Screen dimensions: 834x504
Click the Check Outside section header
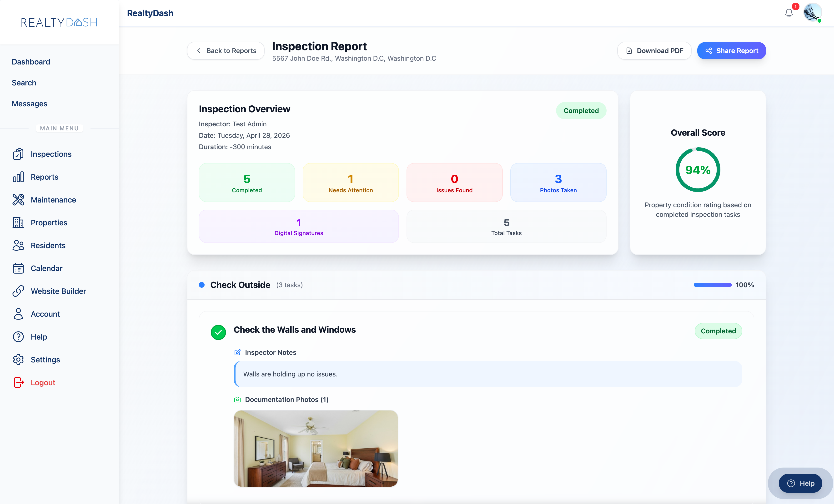pos(476,285)
